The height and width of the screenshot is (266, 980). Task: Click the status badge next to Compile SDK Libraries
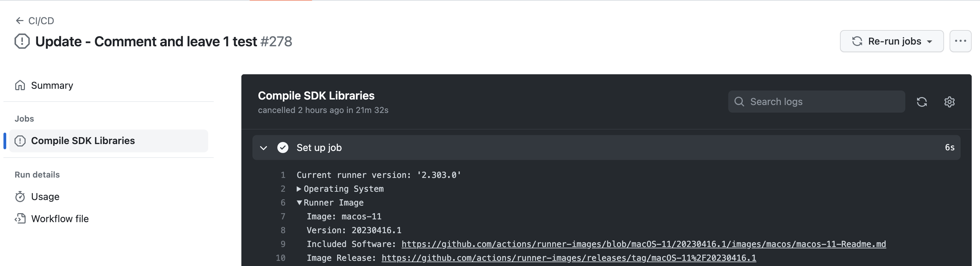coord(20,141)
